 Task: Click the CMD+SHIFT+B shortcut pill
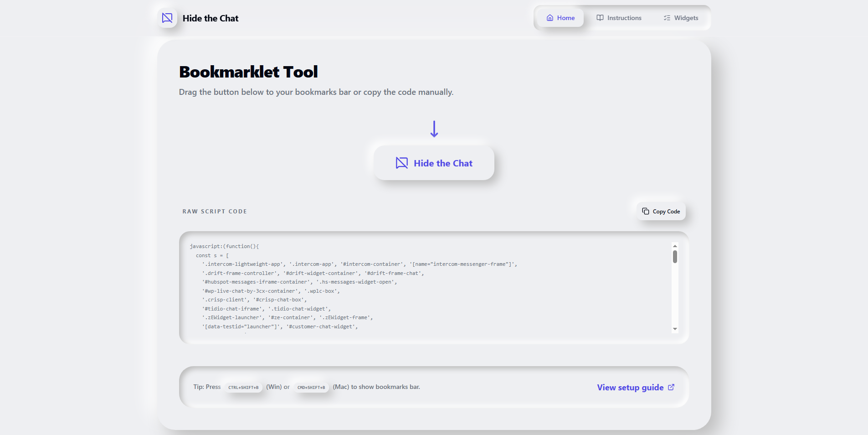coord(311,387)
